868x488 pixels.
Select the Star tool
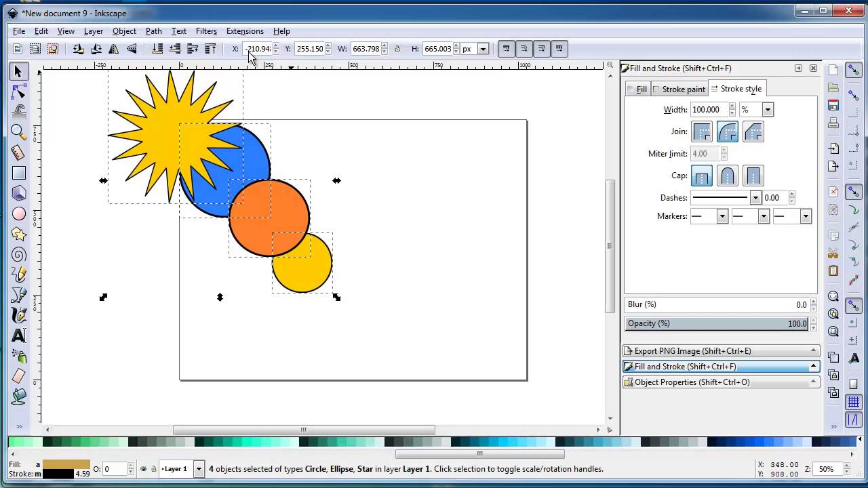coord(18,234)
